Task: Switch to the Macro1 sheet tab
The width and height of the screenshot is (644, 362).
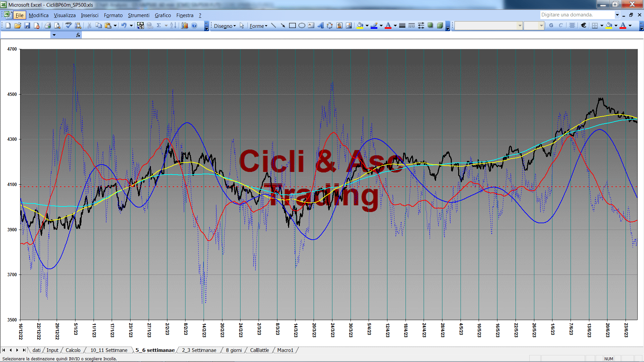Action: (285, 350)
